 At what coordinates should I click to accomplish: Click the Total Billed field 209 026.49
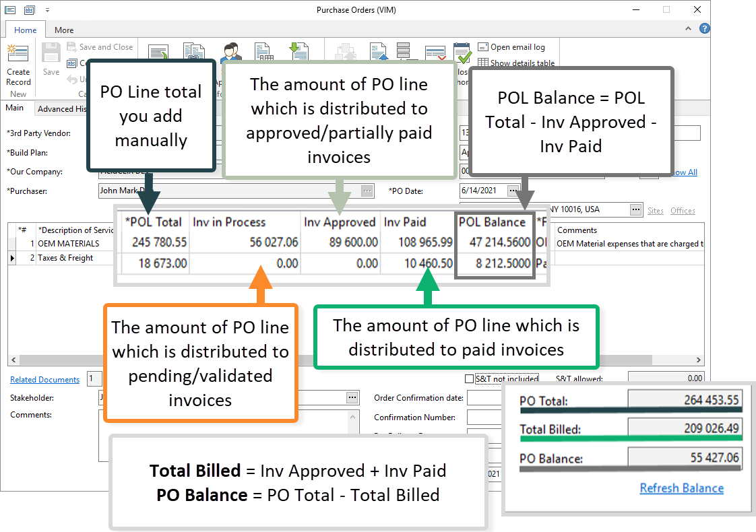click(685, 428)
